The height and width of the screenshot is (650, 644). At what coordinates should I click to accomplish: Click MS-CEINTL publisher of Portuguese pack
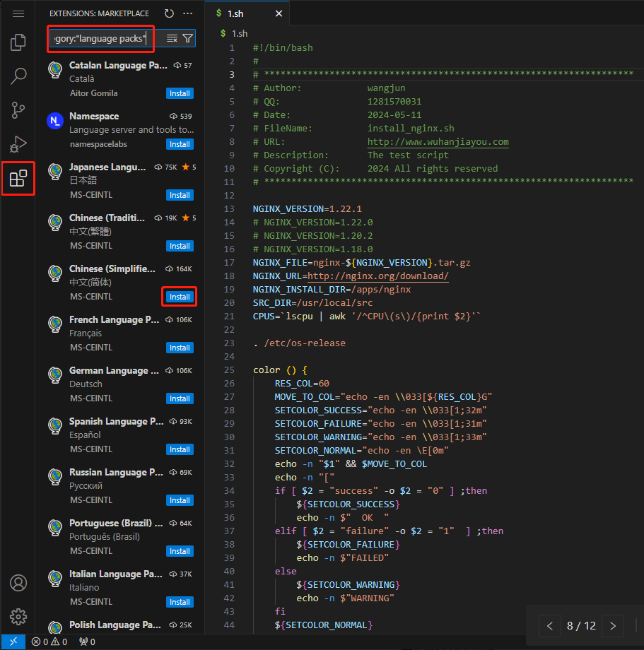pos(91,551)
